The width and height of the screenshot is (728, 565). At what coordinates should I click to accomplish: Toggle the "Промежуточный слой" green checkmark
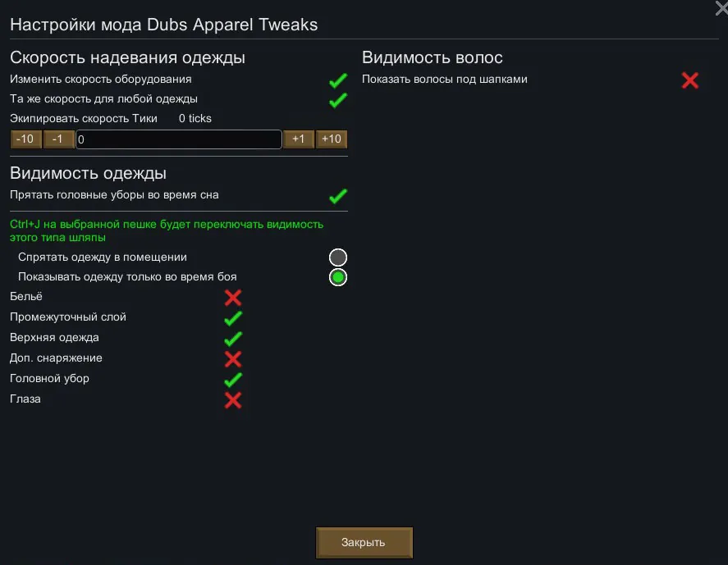click(233, 318)
